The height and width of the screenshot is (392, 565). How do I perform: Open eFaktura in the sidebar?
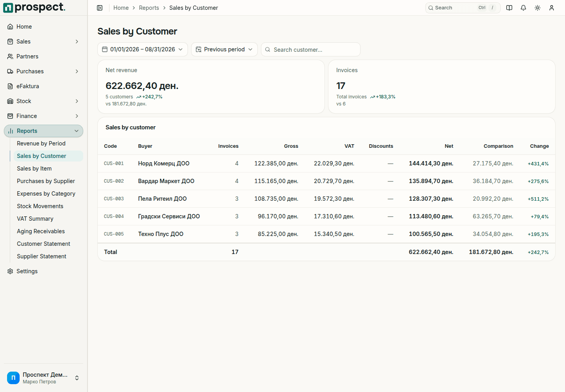44,86
